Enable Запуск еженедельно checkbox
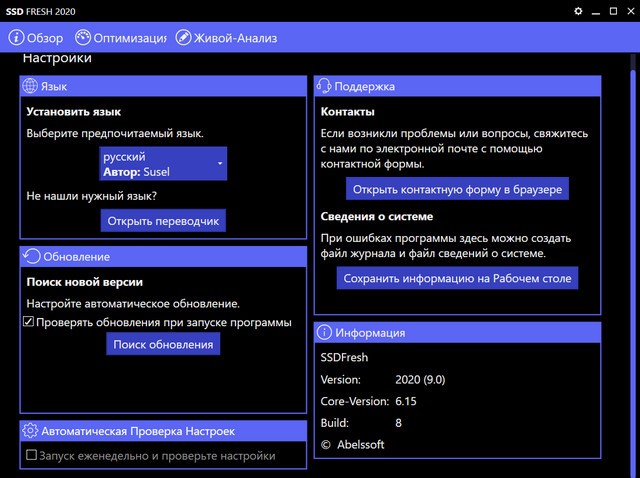 32,456
